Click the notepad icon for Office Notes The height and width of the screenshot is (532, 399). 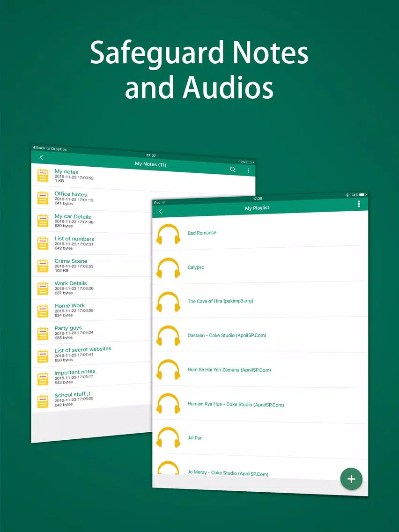(43, 198)
